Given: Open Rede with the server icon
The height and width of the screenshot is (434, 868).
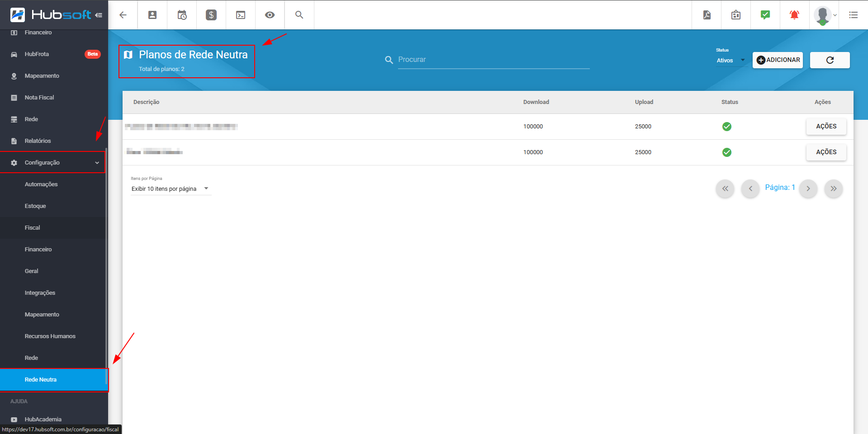Looking at the screenshot, I should point(53,119).
